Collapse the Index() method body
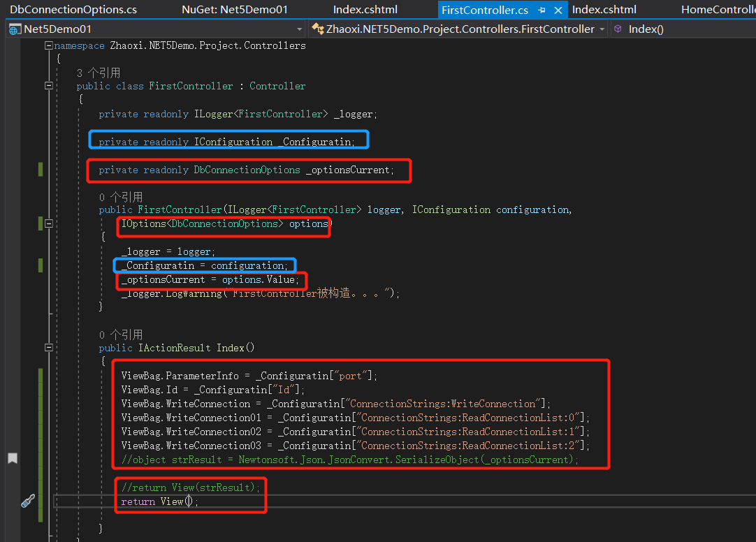 [49, 347]
